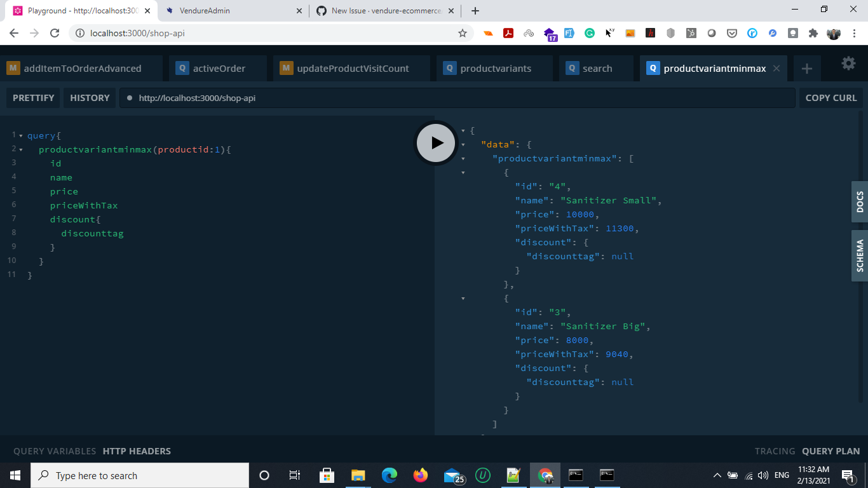
Task: Open the DOCS side panel
Action: (860, 202)
